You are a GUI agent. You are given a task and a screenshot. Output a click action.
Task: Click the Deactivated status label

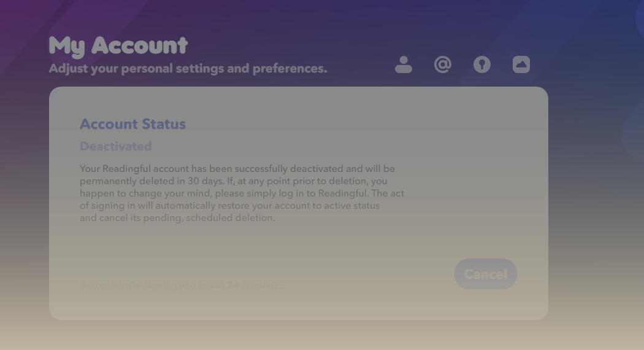116,146
